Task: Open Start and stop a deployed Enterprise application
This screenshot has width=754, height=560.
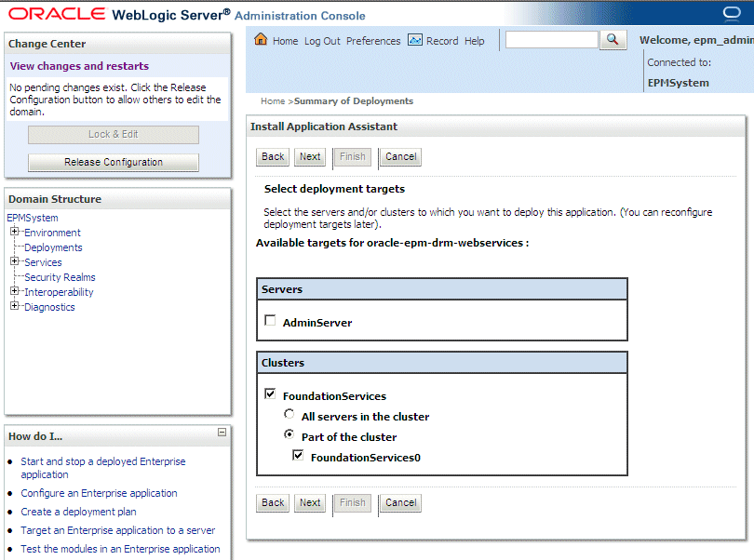Action: [x=103, y=468]
